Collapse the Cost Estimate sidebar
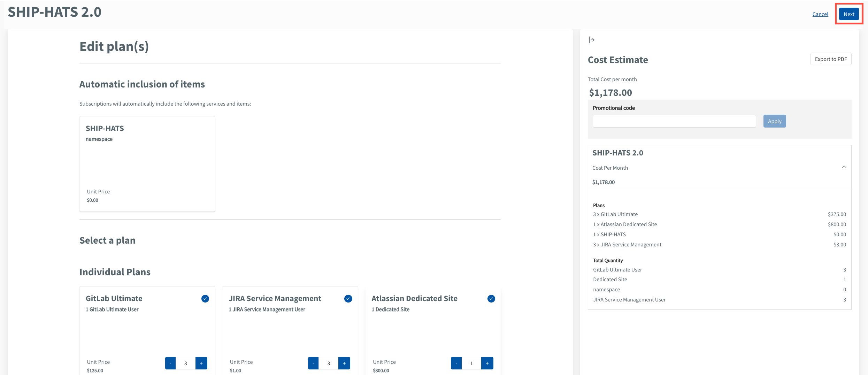 coord(592,40)
